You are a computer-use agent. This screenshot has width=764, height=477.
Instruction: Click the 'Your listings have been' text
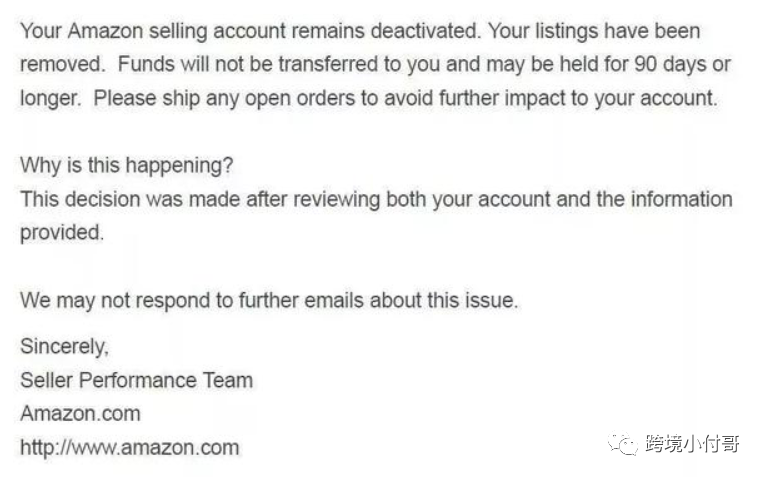(594, 31)
